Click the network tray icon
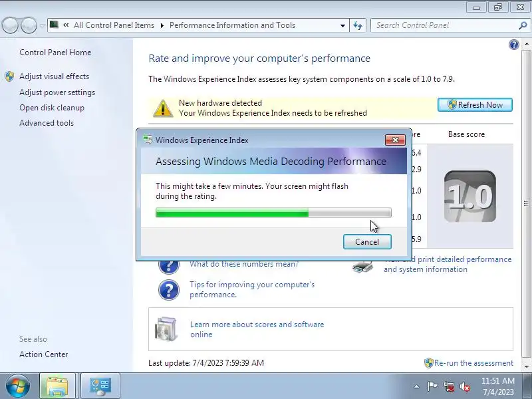532x399 pixels. point(449,386)
